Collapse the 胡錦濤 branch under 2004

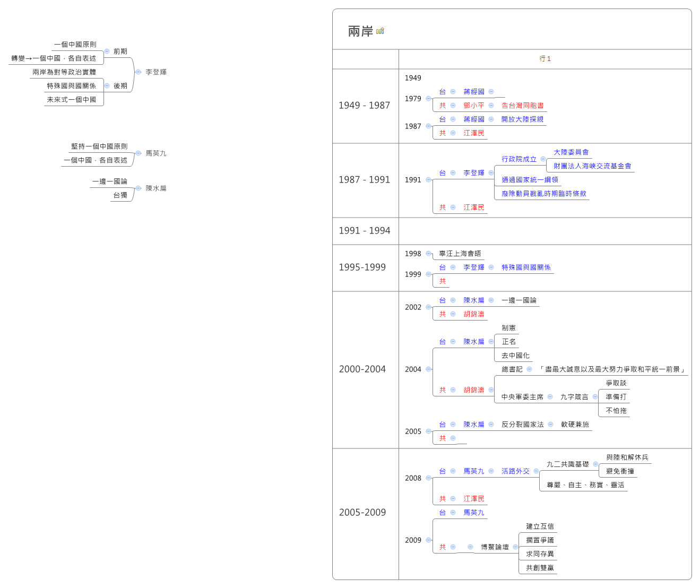(490, 390)
